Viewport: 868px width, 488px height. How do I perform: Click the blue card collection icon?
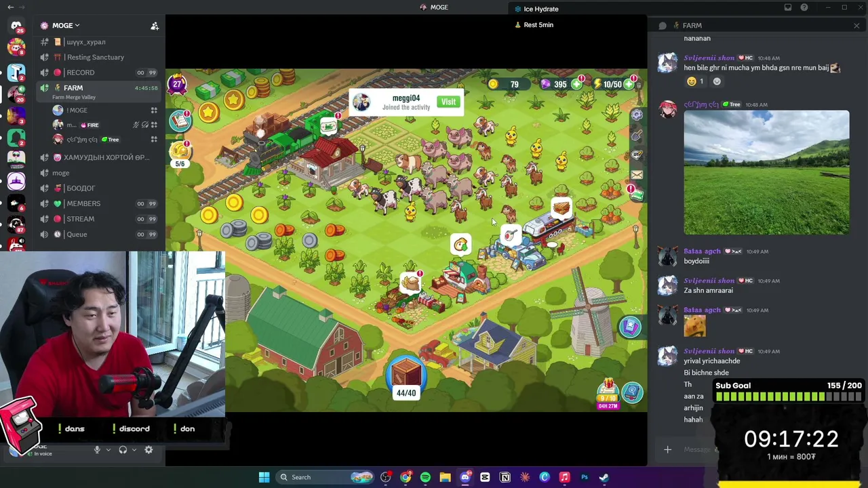631,327
